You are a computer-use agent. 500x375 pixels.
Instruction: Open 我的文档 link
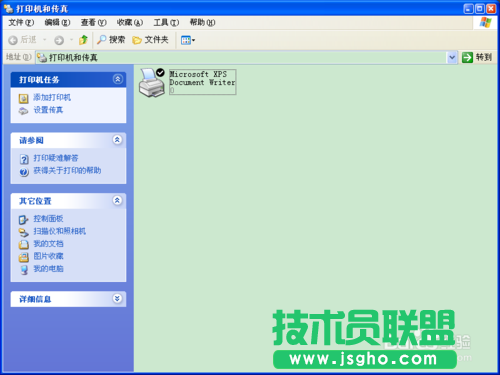(48, 244)
